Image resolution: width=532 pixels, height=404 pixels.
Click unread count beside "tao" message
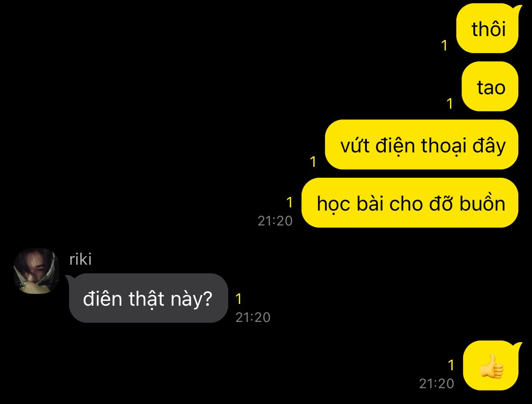(450, 104)
